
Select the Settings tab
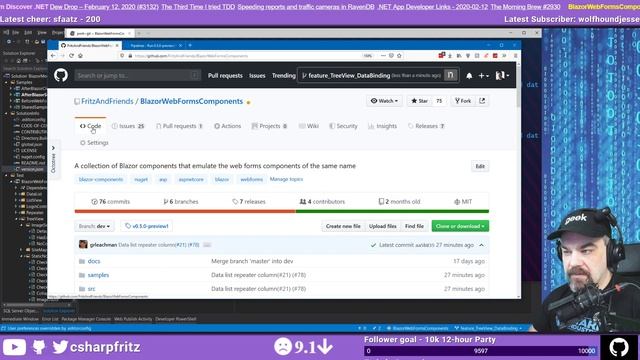(x=94, y=143)
